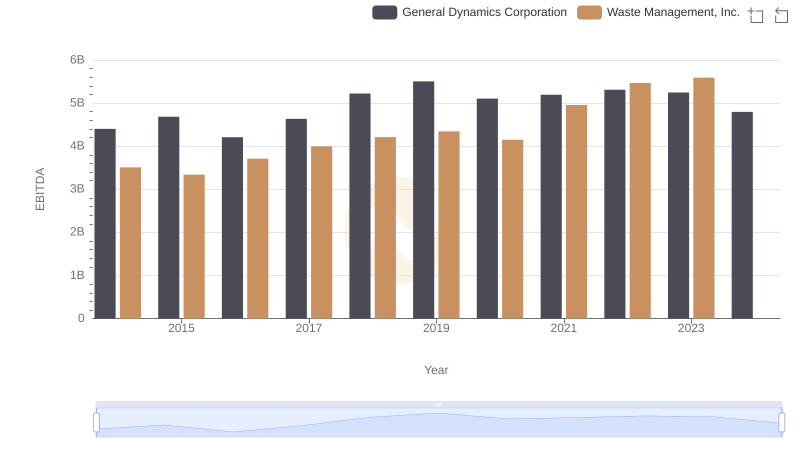The height and width of the screenshot is (461, 800).
Task: Select General Dynamics bar for 2024
Action: click(742, 215)
